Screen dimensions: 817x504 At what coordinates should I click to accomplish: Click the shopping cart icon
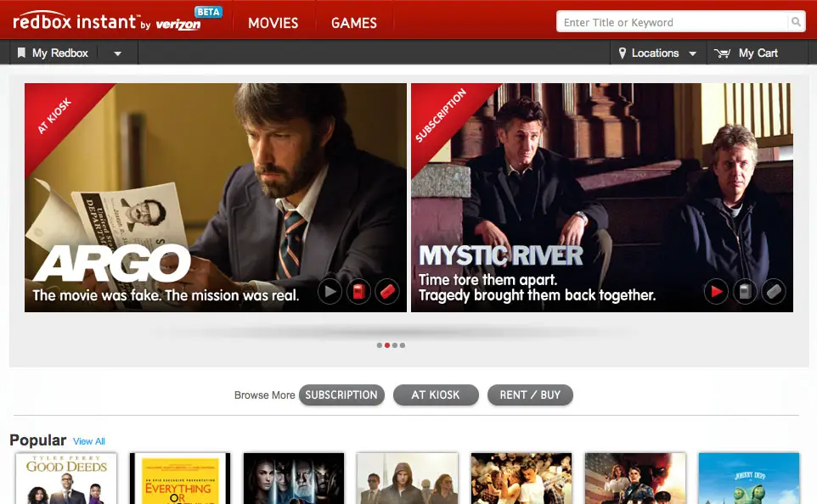722,53
